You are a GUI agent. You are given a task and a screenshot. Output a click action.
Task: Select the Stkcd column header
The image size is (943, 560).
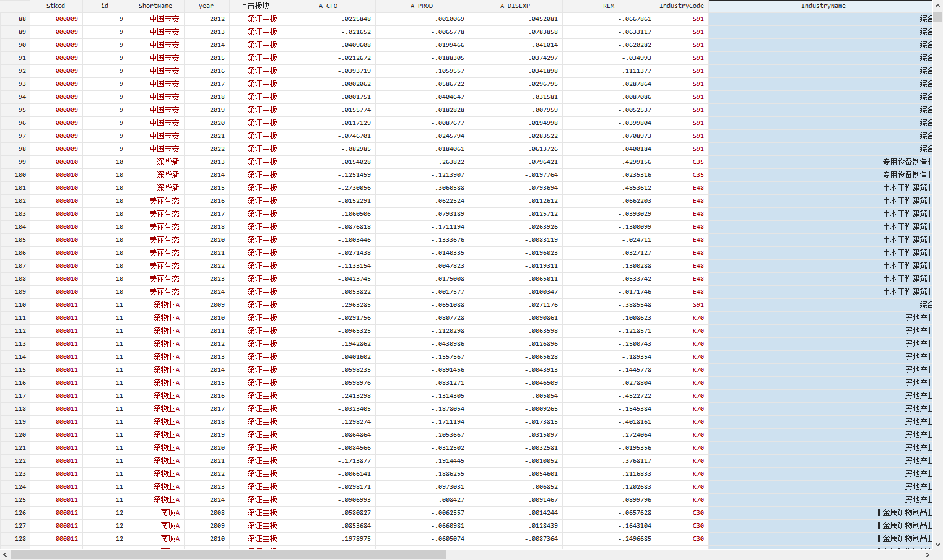pyautogui.click(x=56, y=6)
